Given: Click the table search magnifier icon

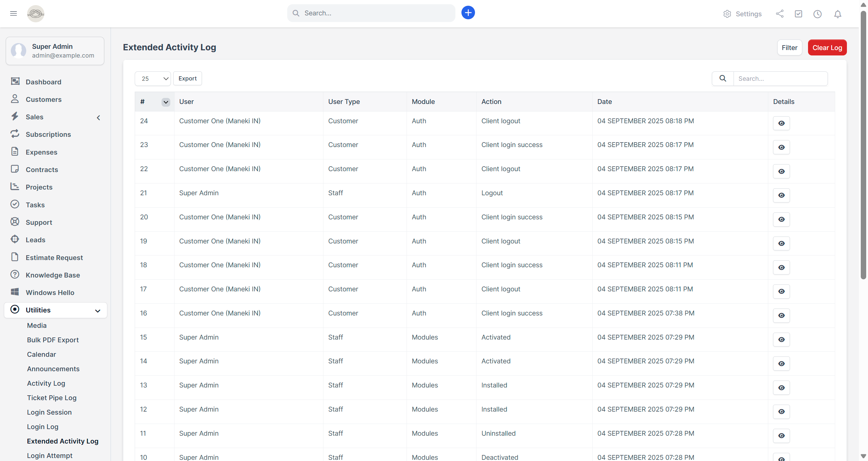Looking at the screenshot, I should point(723,79).
